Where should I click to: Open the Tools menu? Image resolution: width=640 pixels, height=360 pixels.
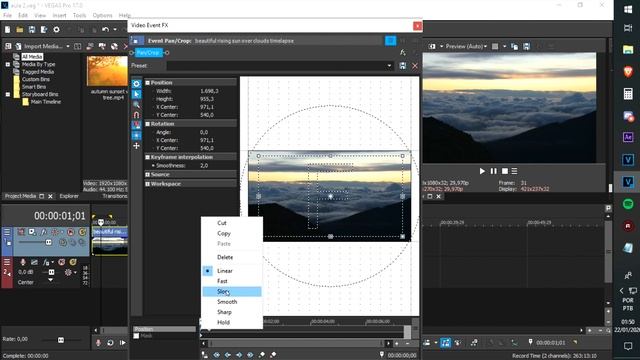pos(80,16)
